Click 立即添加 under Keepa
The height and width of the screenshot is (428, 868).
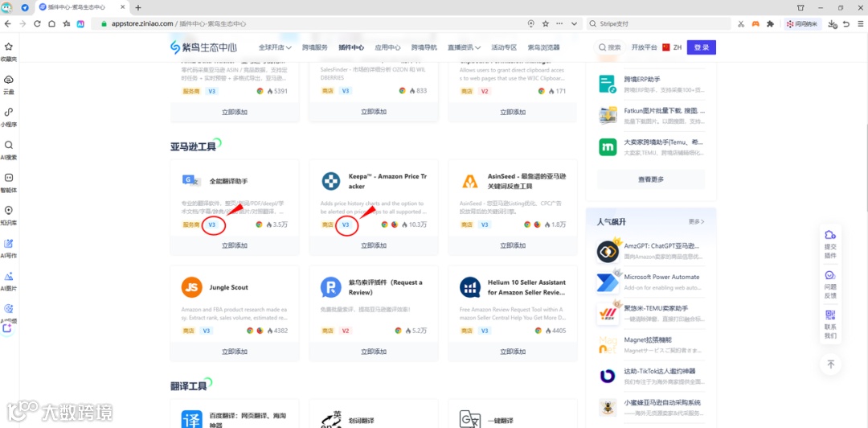click(x=374, y=245)
